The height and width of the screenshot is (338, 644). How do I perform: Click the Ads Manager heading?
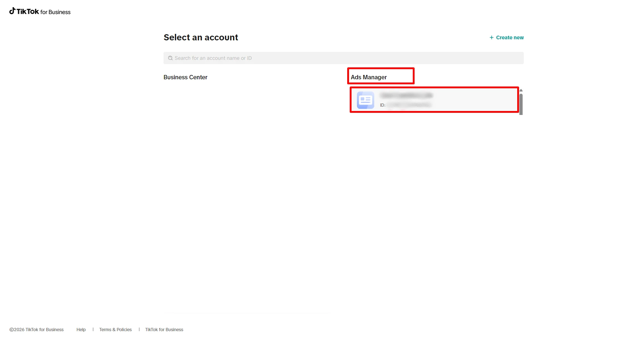point(369,77)
